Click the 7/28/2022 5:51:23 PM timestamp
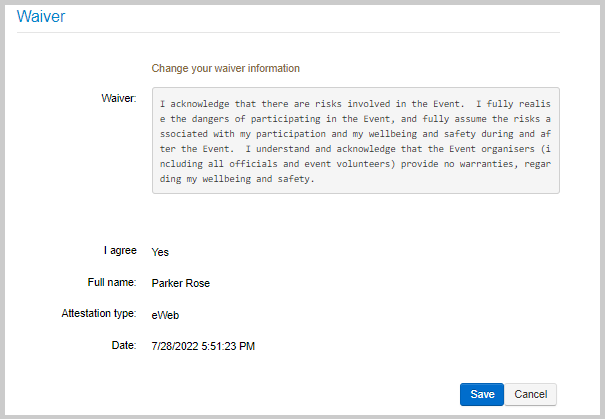Viewport: 605px width, 419px height. click(203, 346)
